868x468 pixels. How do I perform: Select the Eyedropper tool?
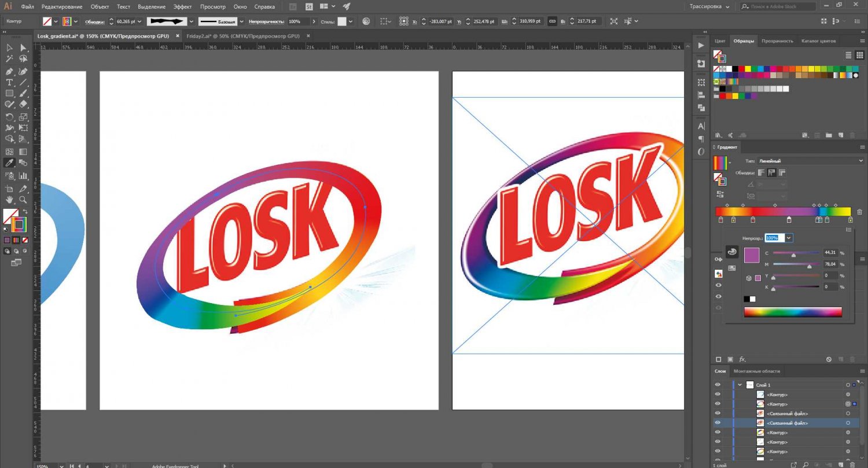click(x=10, y=163)
